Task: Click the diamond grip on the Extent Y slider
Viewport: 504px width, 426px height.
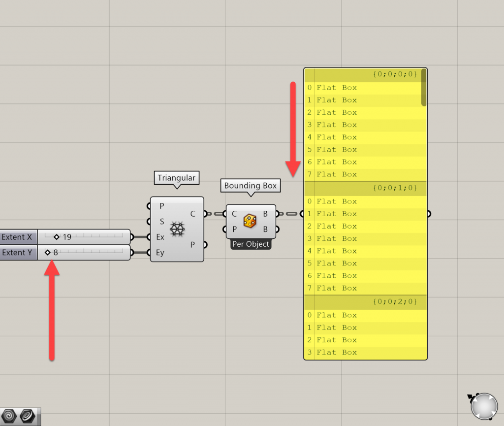Action: 49,252
